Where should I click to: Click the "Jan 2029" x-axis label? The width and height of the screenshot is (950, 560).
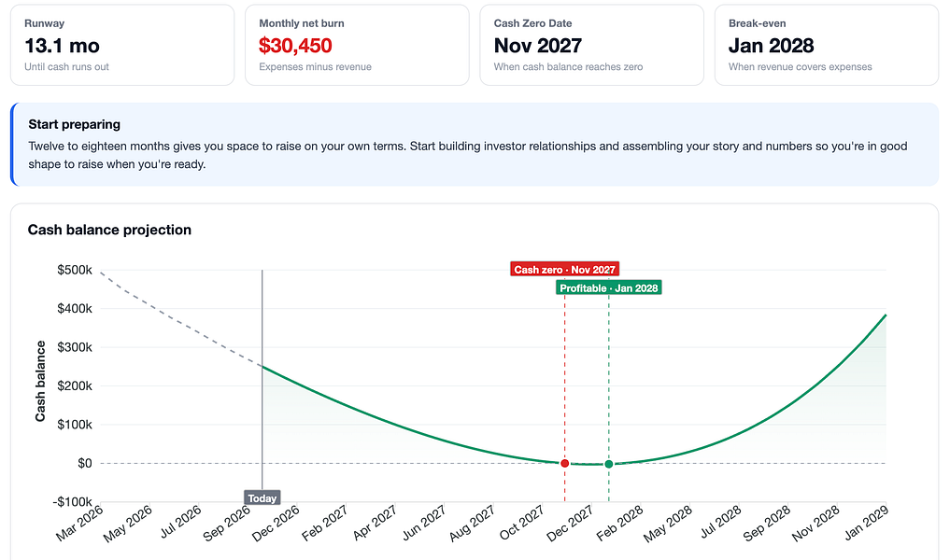(866, 522)
